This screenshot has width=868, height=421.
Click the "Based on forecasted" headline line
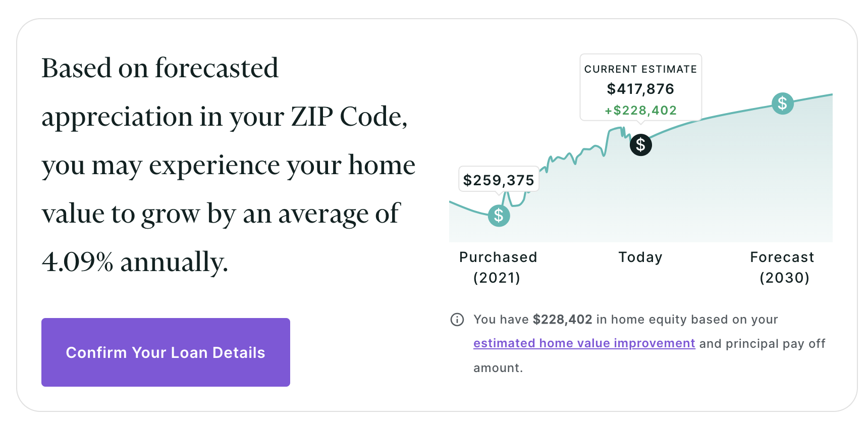(x=160, y=69)
